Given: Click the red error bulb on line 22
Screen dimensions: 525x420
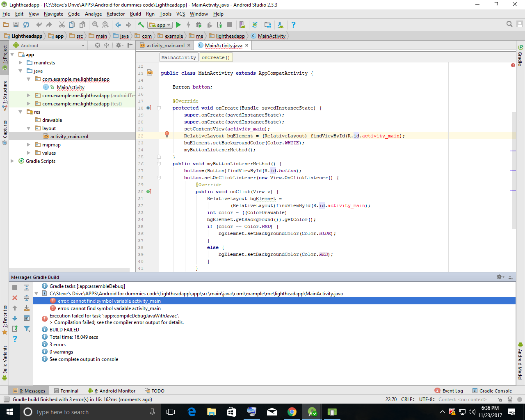Looking at the screenshot, I should [167, 134].
